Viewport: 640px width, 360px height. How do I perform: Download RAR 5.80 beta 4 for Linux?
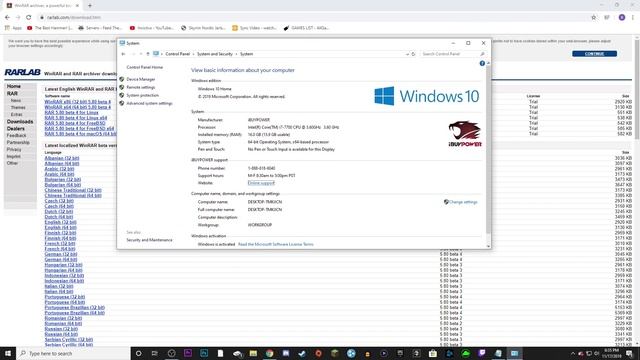(x=71, y=112)
